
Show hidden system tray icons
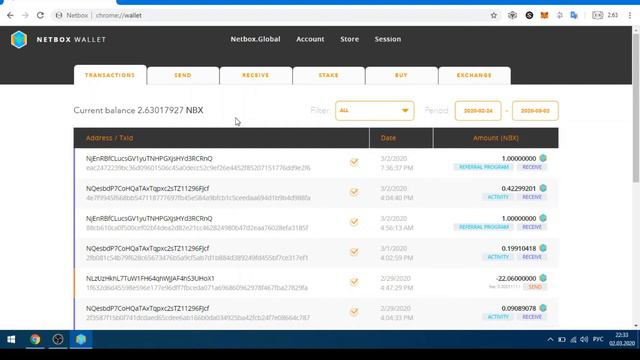click(x=550, y=339)
